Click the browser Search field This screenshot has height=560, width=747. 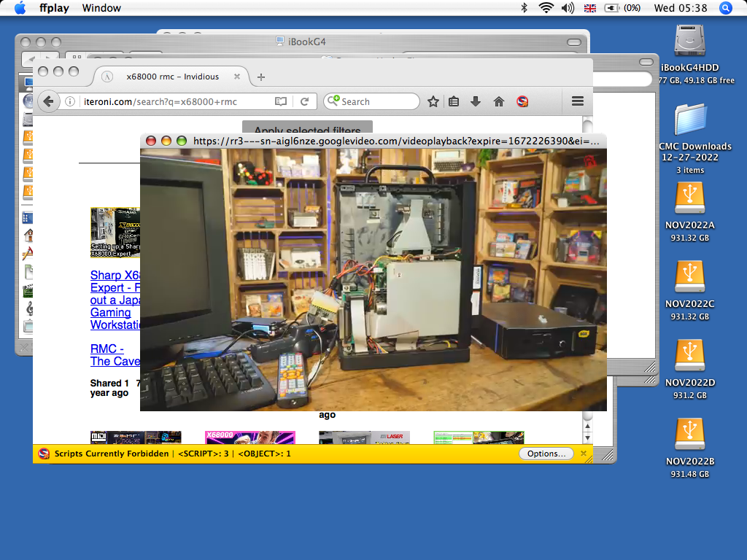point(371,101)
